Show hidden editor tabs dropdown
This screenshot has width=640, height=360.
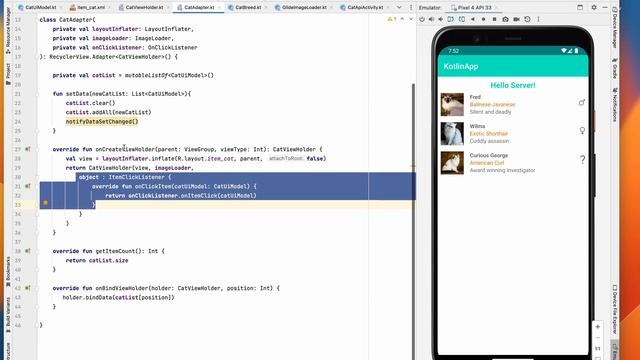tap(399, 7)
